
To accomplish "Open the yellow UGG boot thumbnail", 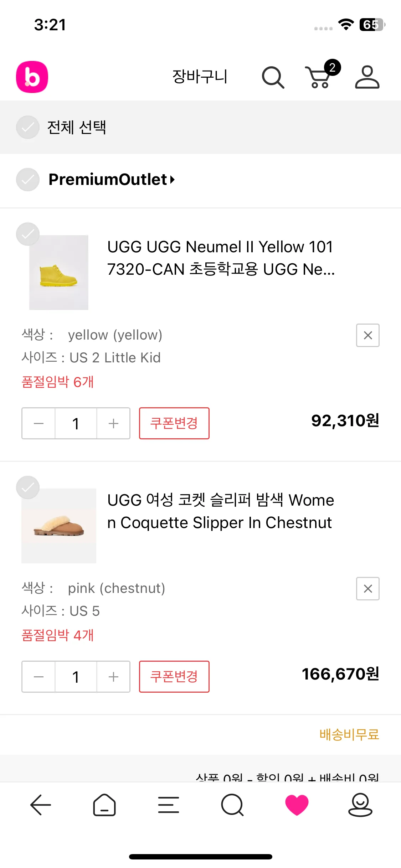I will tap(59, 273).
